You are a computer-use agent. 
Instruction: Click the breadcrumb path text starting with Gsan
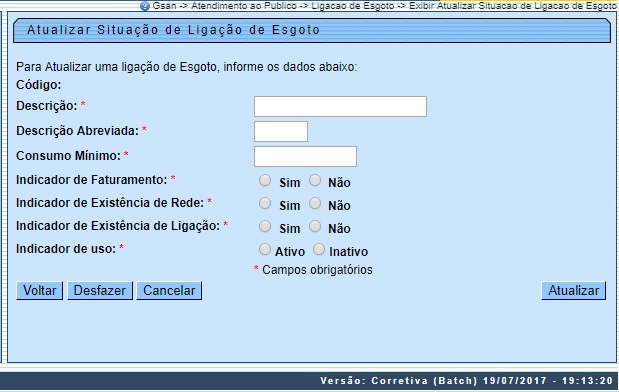click(x=385, y=6)
